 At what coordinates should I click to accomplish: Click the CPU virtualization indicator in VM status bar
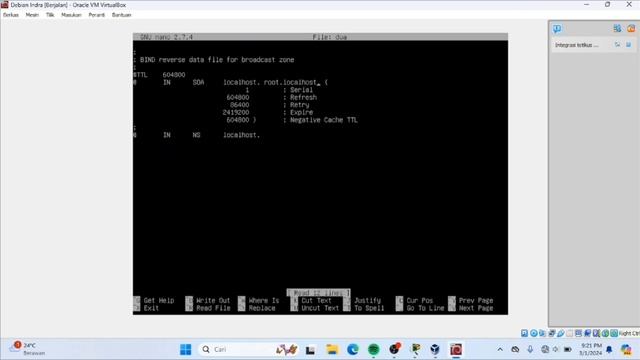click(x=596, y=333)
